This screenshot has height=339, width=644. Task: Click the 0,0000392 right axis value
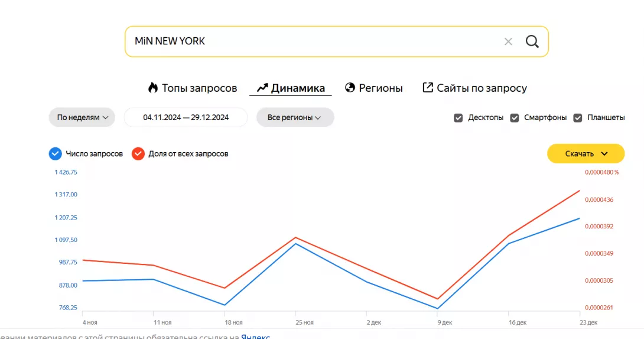(x=599, y=226)
